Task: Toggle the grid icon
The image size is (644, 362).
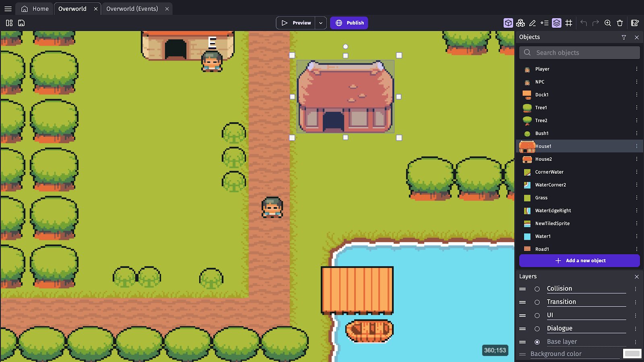Action: [569, 23]
